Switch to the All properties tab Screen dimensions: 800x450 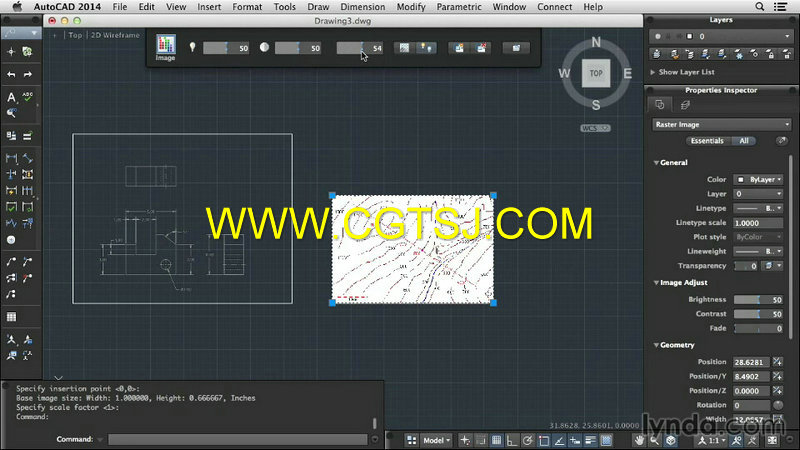click(x=744, y=141)
